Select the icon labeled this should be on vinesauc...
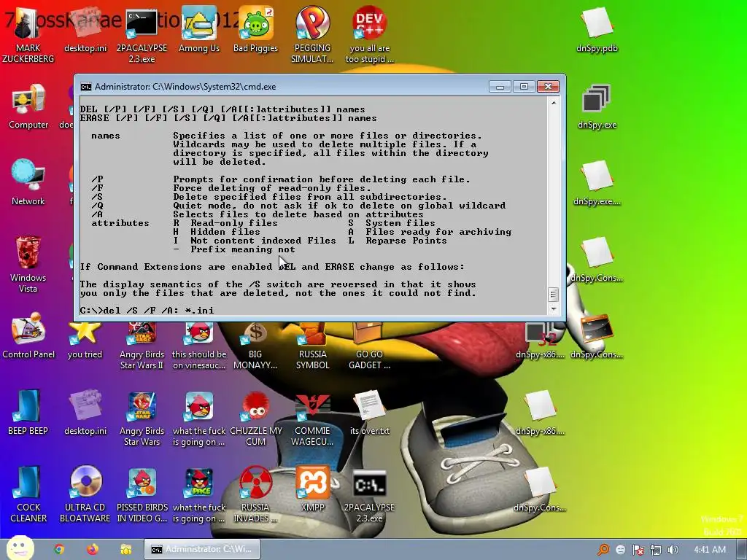This screenshot has width=747, height=560. tap(198, 346)
